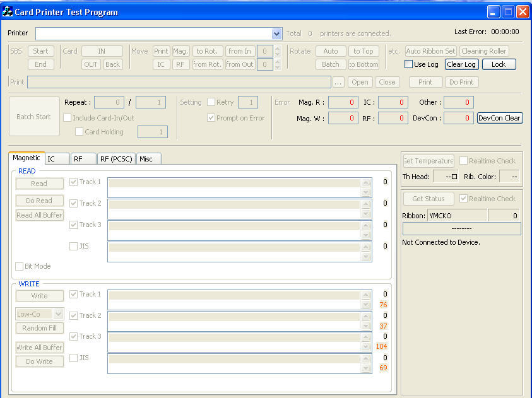Click the Card Back button
532x398 pixels.
[112, 64]
